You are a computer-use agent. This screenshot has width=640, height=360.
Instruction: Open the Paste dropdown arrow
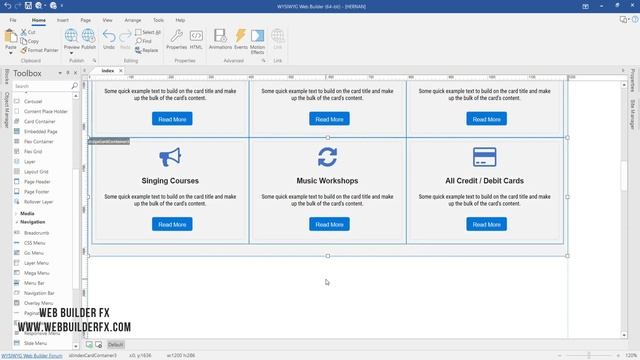[11, 53]
